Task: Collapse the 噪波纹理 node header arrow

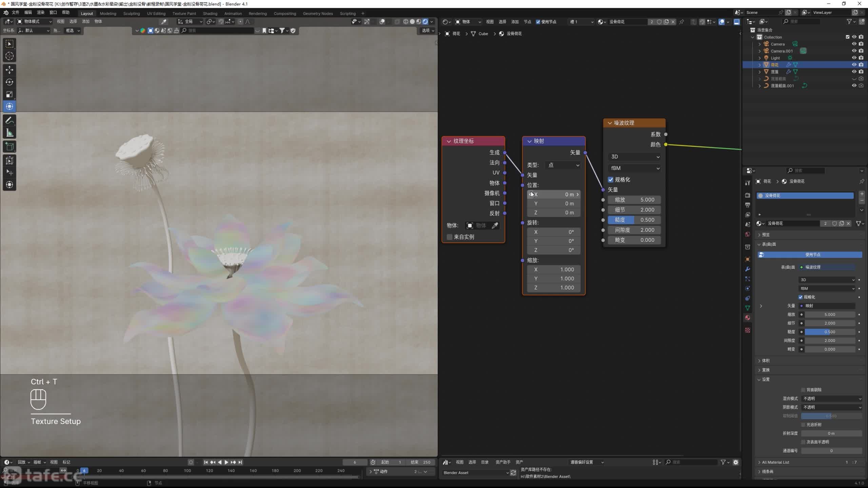Action: (610, 123)
